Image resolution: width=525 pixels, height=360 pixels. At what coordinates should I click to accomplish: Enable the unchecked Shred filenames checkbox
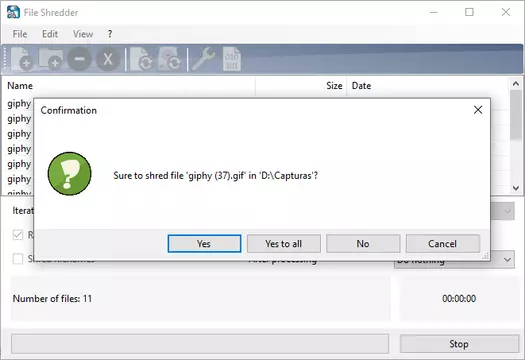[18, 259]
